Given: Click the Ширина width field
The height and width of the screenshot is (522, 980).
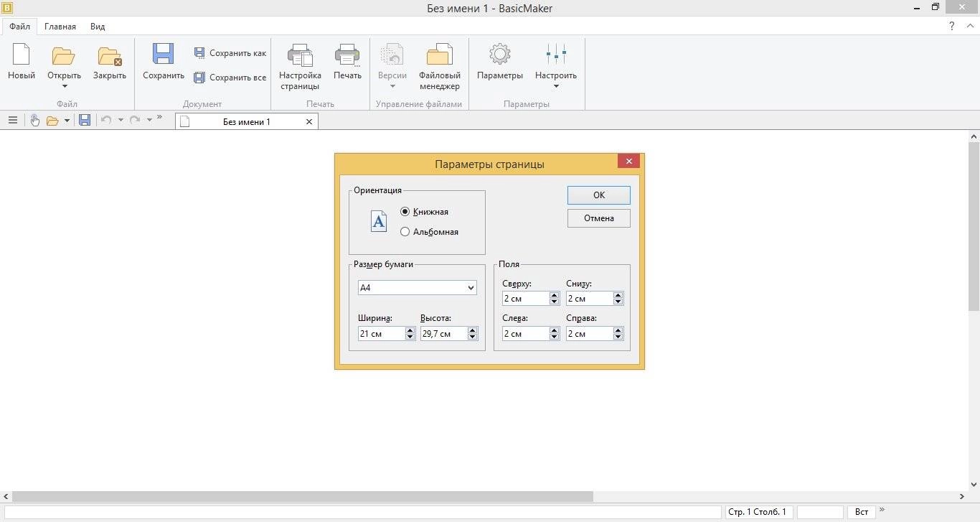Looking at the screenshot, I should pyautogui.click(x=381, y=334).
